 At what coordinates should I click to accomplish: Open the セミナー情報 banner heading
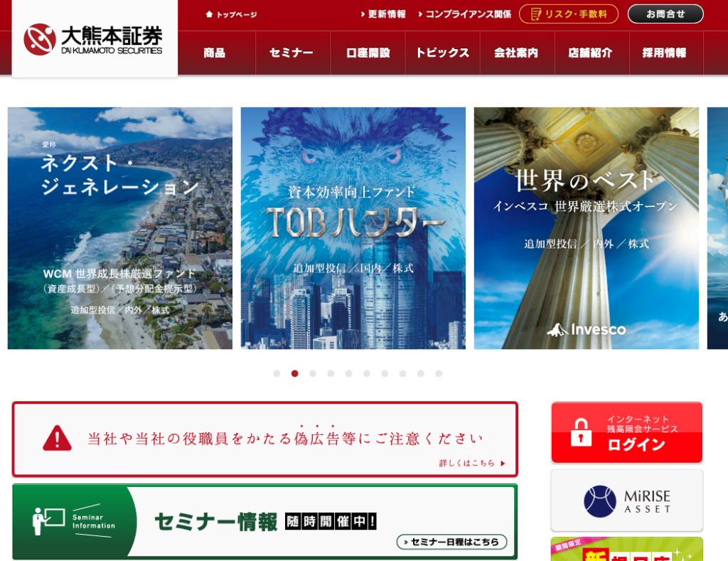coord(216,522)
